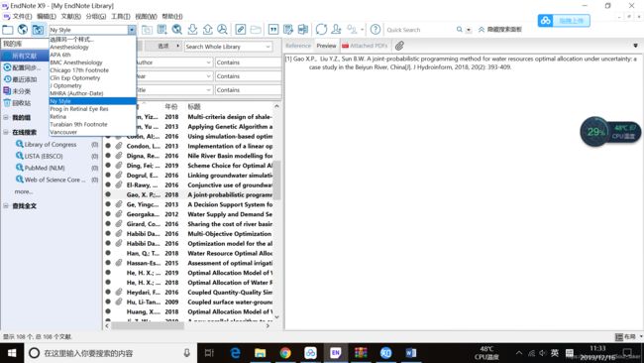Click Format Bibliography toolbar icon
Screen dimensions: 644x363
(288, 30)
